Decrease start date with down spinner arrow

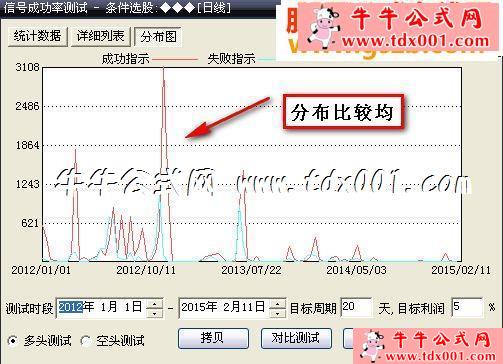154,313
